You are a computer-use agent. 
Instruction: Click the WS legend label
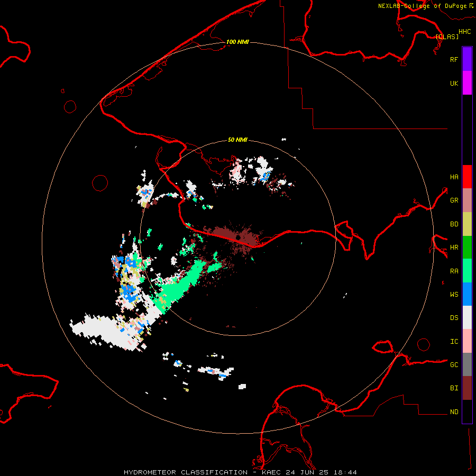pyautogui.click(x=454, y=295)
